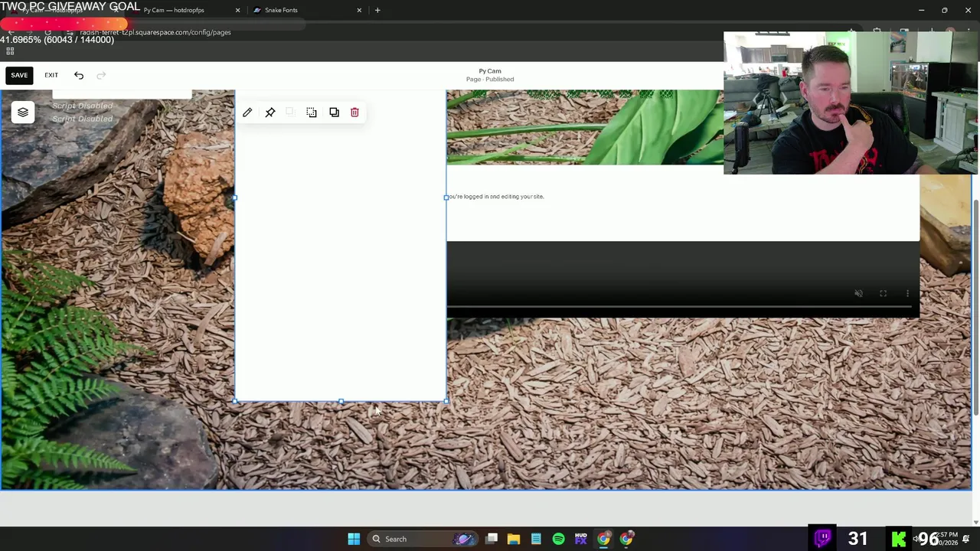Viewport: 980px width, 551px height.
Task: Open the HUD FX app in taskbar
Action: click(581, 539)
